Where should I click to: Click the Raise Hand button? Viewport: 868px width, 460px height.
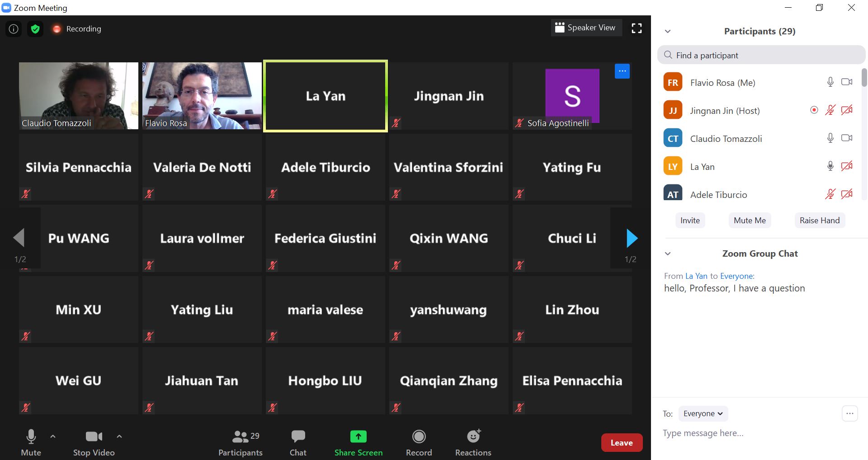(819, 221)
